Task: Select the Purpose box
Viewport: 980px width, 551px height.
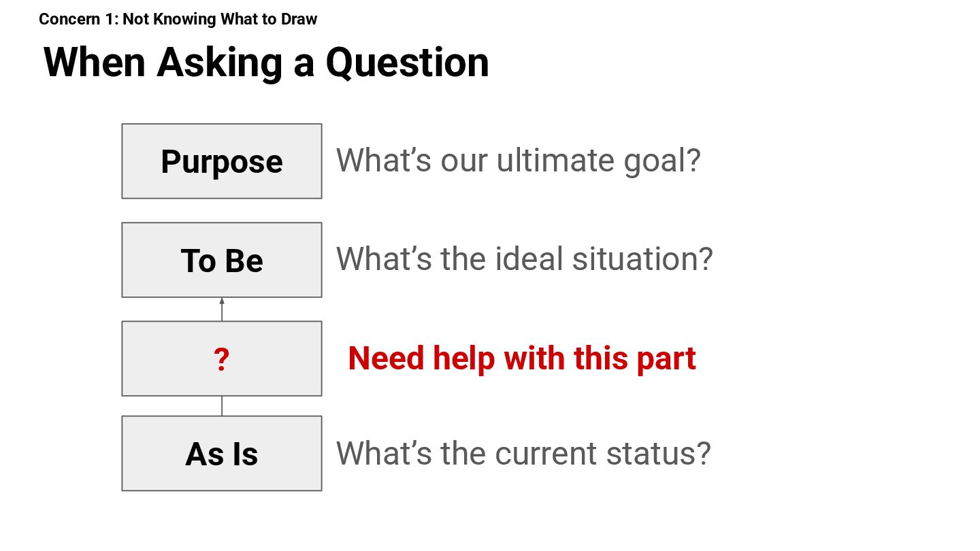Action: click(222, 161)
